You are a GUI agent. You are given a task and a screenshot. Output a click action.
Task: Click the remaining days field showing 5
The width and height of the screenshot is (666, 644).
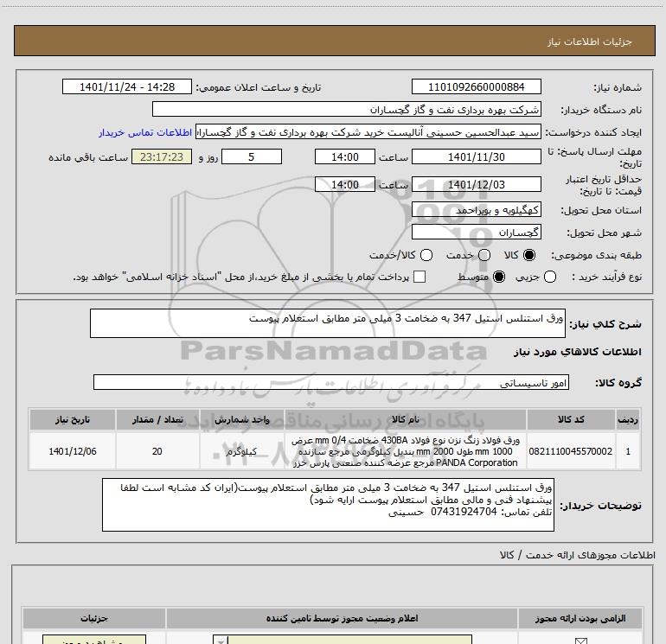point(252,156)
